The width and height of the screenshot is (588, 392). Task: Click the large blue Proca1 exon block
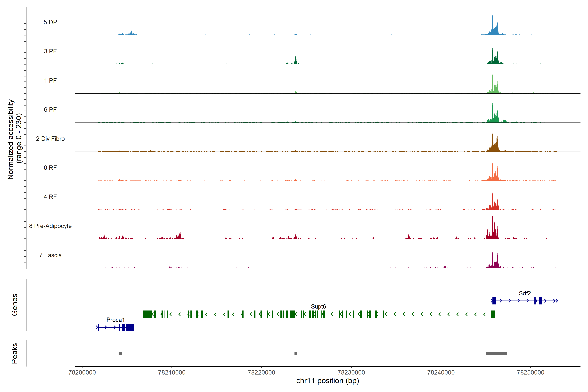tap(130, 327)
